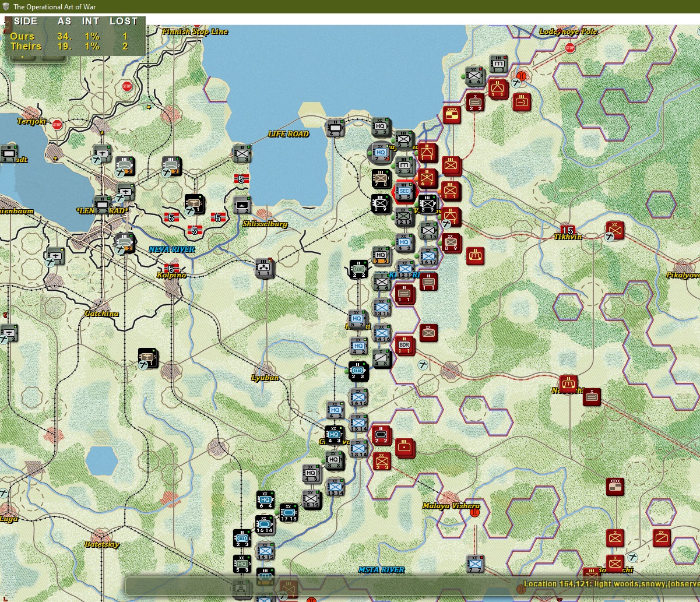Click the STOP sign below Finnish Stop Line

tap(127, 86)
